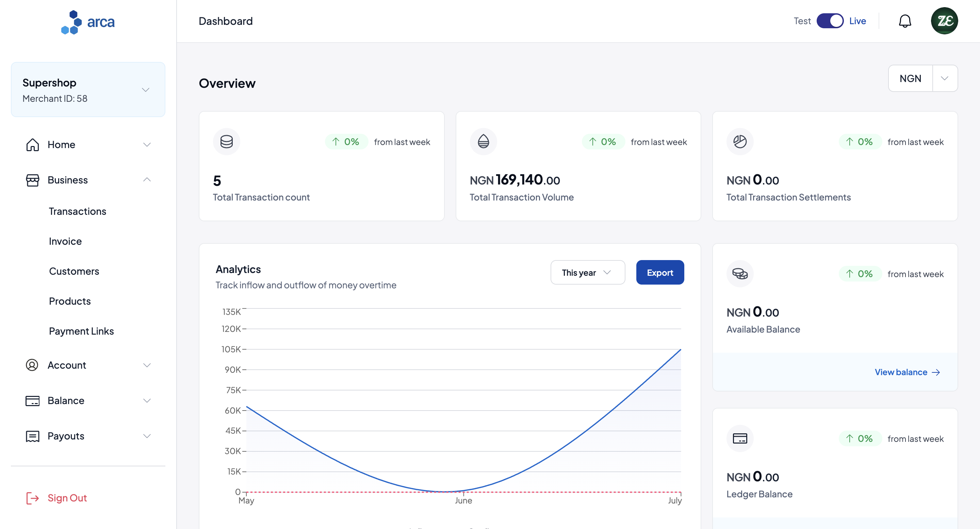
Task: Click the Total Transaction count database icon
Action: [x=226, y=142]
